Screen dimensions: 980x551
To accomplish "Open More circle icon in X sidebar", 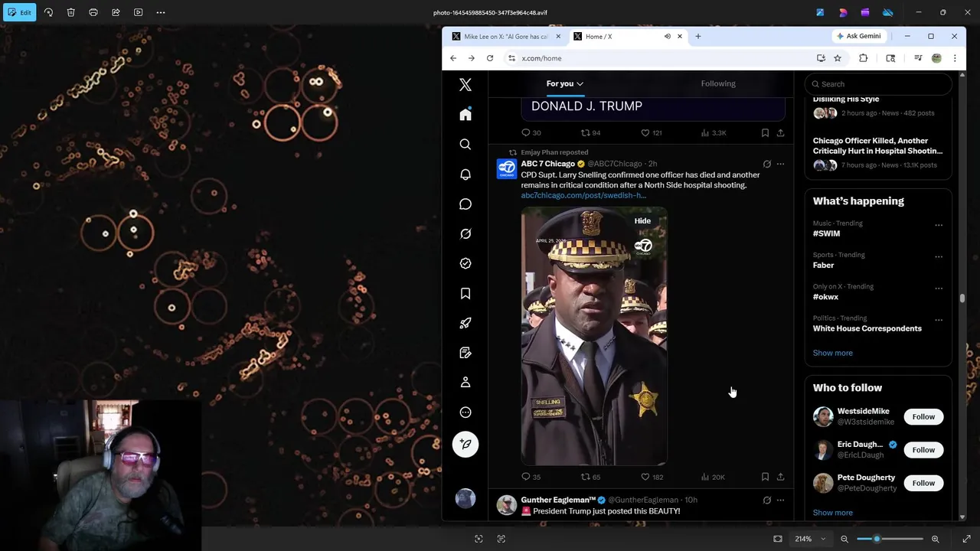I will (465, 412).
